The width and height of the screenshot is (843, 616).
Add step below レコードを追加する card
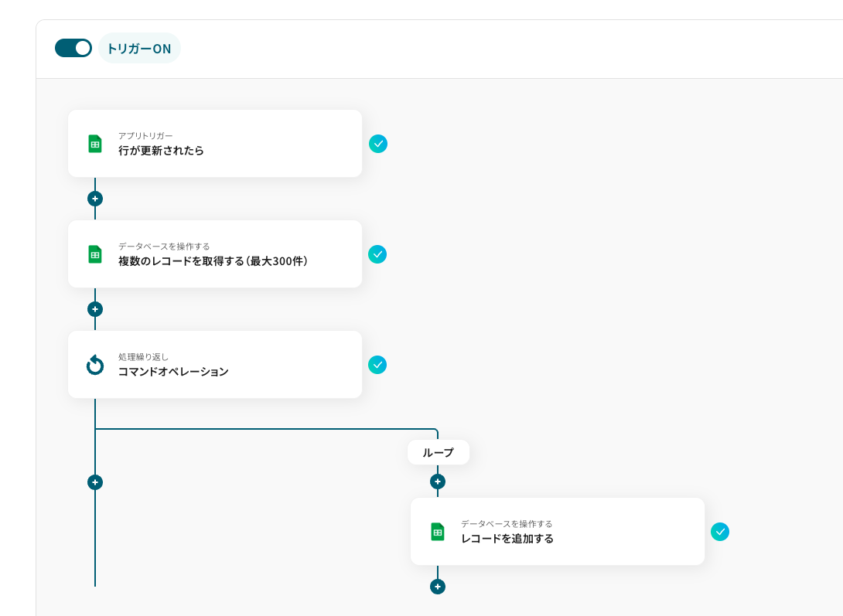coord(438,587)
